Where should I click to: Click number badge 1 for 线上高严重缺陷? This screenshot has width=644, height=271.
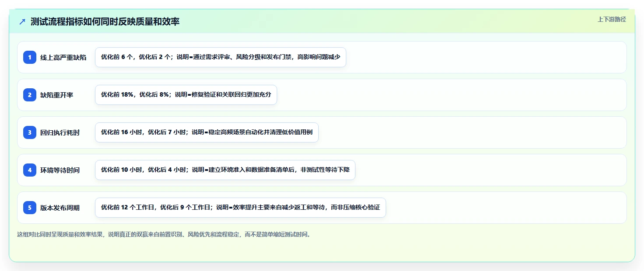(30, 57)
